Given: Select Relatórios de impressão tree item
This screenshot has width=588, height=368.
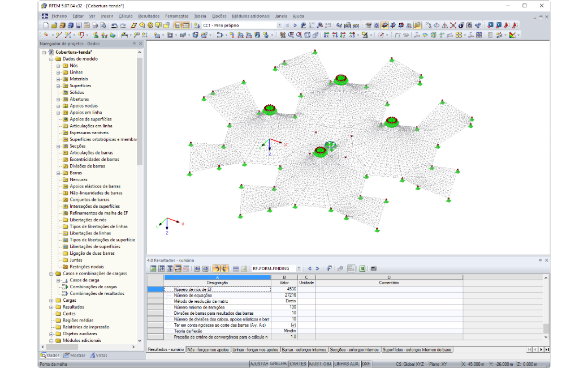Looking at the screenshot, I should click(86, 327).
